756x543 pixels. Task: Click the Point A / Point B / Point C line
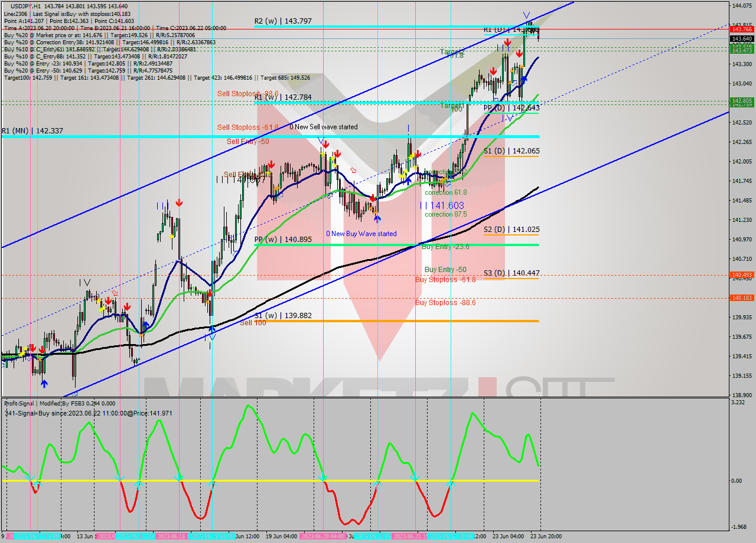point(69,21)
